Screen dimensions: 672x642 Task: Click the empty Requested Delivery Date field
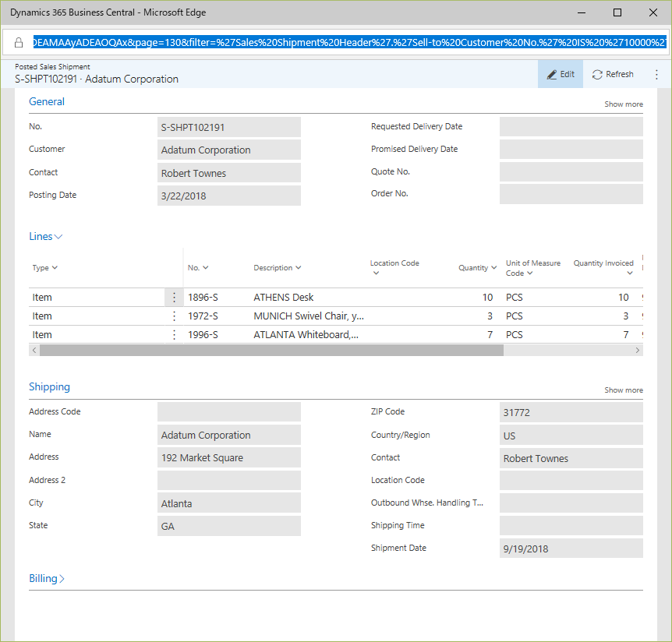571,127
